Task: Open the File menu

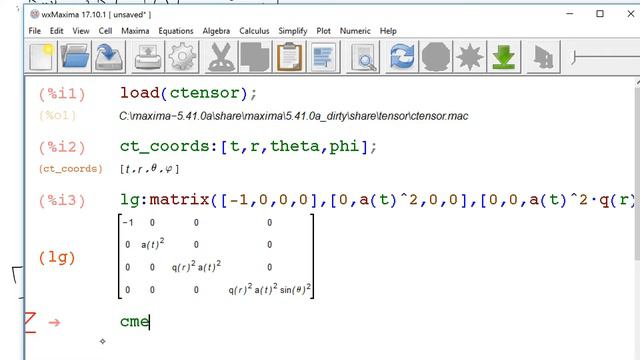Action: 35,31
